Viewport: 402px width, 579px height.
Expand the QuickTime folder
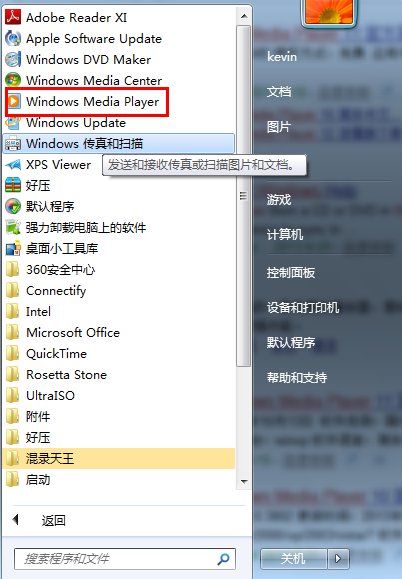coord(118,354)
